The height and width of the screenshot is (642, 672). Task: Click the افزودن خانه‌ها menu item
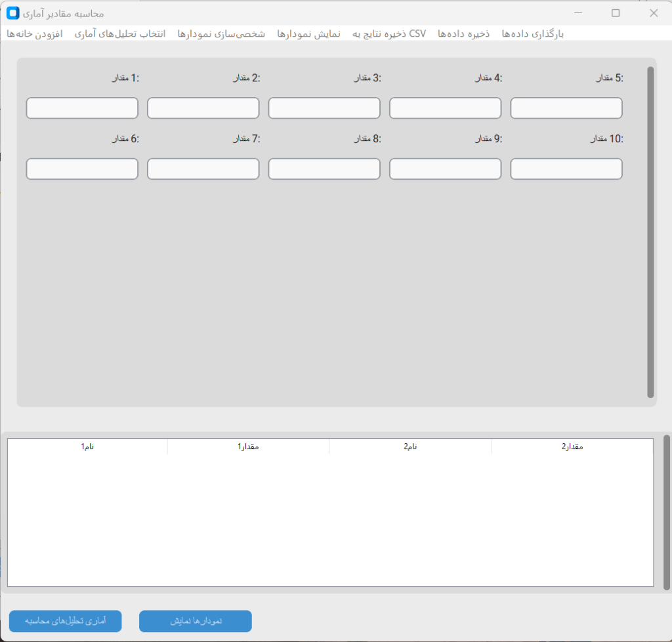click(x=34, y=33)
